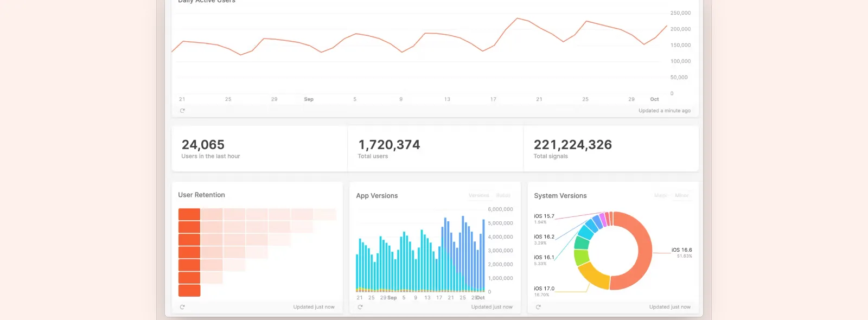Click the 50,000 axis label
868x320 pixels.
[679, 78]
